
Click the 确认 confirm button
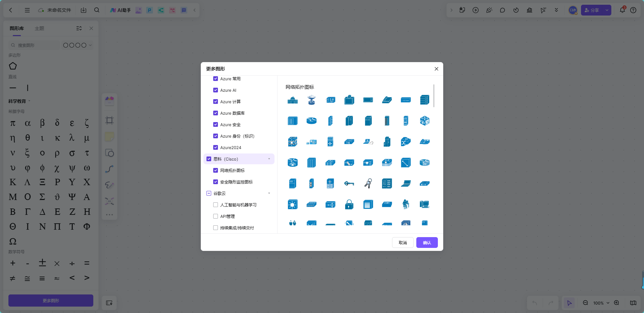click(427, 243)
